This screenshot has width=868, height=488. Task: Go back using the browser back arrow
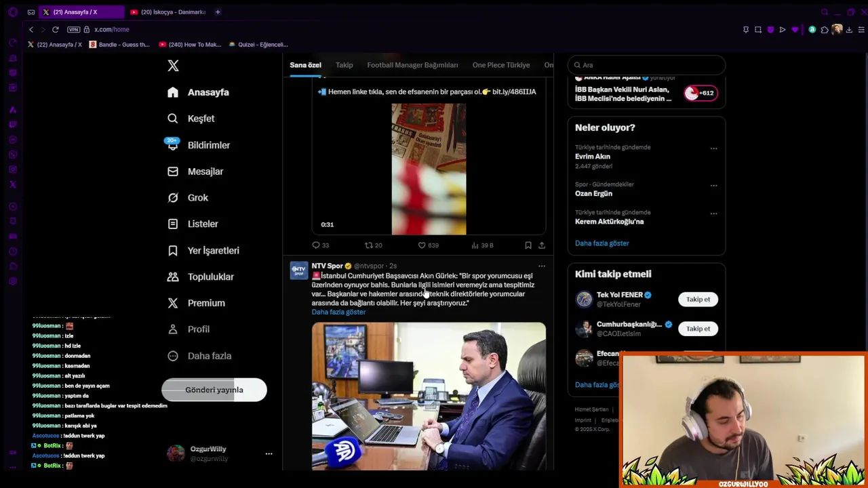click(31, 29)
